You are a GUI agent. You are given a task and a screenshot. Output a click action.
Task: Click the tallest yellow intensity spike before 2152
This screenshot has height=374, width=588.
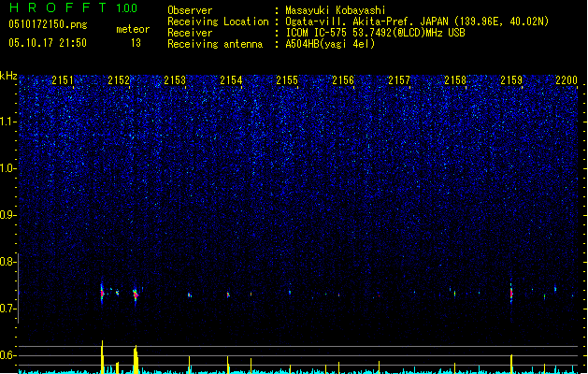pyautogui.click(x=102, y=357)
